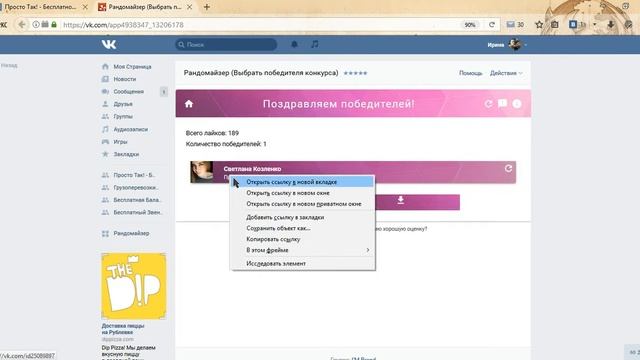Choose Добавить ссылку в закладки
640x360 pixels.
point(302,218)
